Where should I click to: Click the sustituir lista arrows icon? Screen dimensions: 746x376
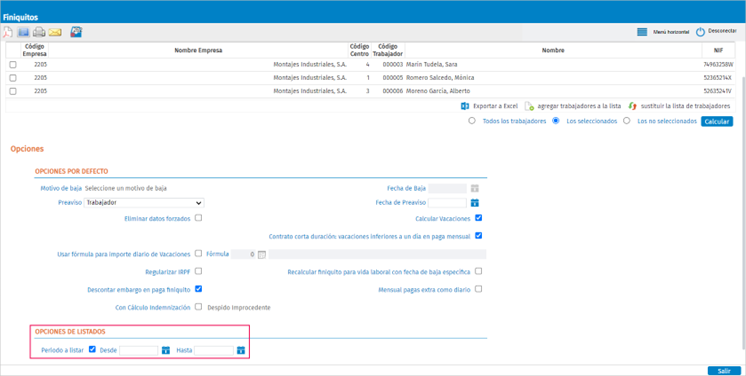click(x=632, y=106)
